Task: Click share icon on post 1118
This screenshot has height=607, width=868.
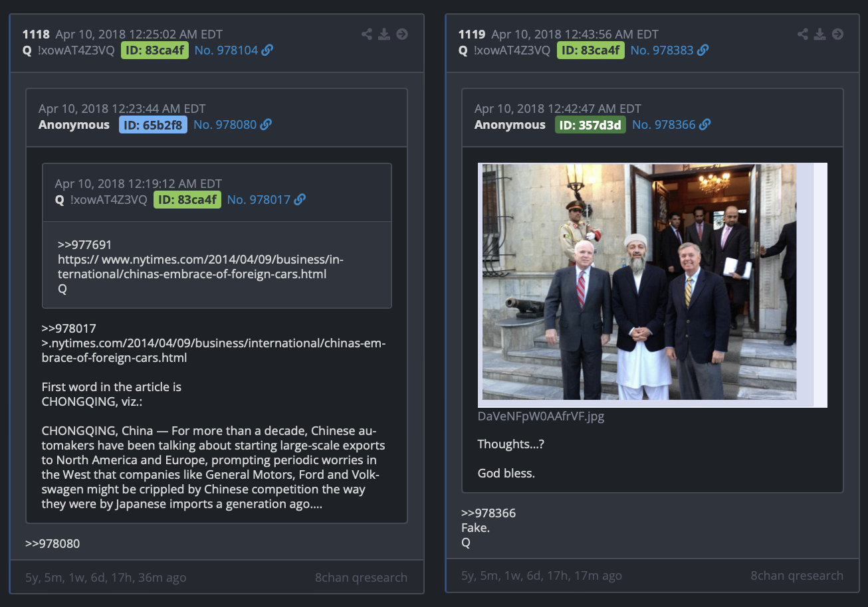Action: point(367,34)
